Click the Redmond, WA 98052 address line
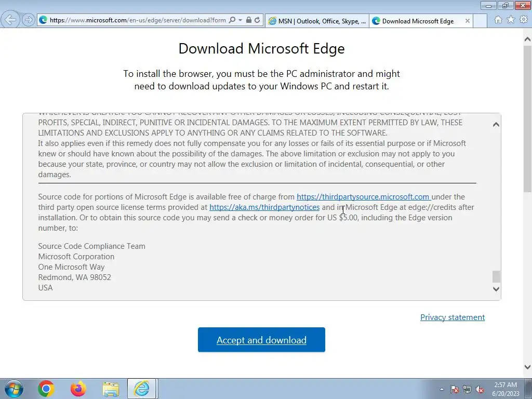Image resolution: width=532 pixels, height=399 pixels. point(74,277)
